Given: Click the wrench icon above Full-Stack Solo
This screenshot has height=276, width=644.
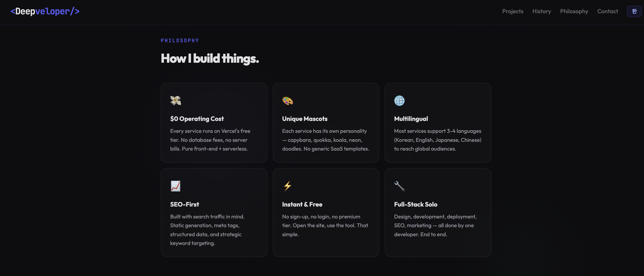Looking at the screenshot, I should tap(399, 186).
